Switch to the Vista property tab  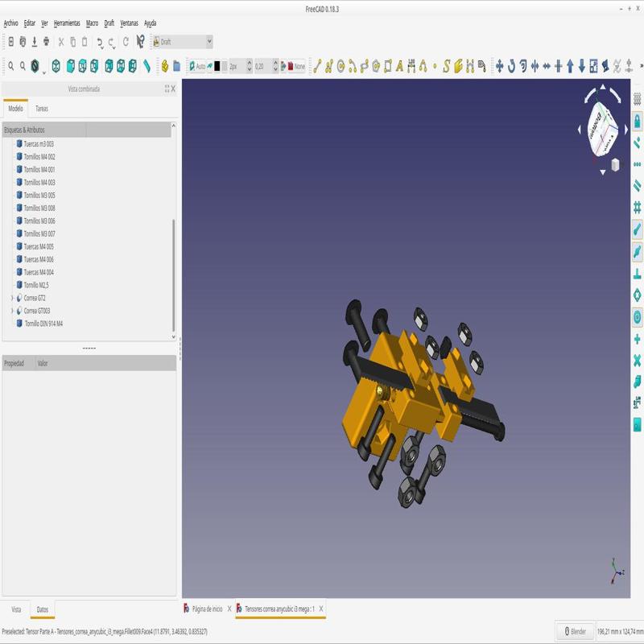coord(16,609)
